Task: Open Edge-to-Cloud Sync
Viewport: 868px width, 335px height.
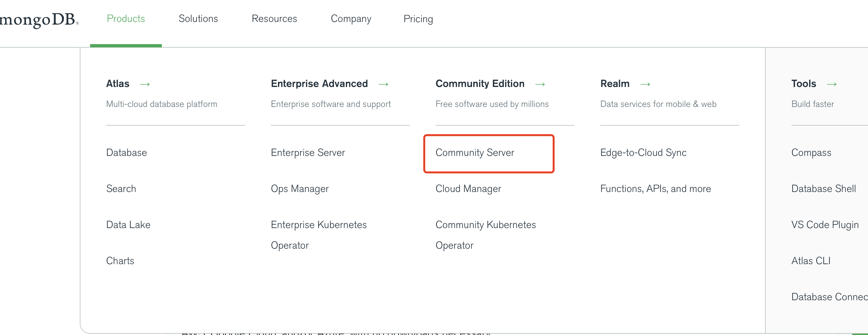Action: point(643,153)
